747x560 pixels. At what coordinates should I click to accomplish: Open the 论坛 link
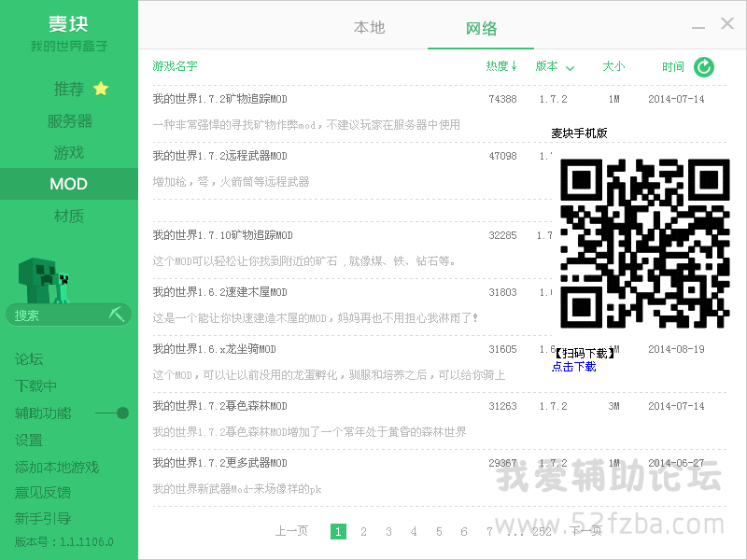point(29,359)
